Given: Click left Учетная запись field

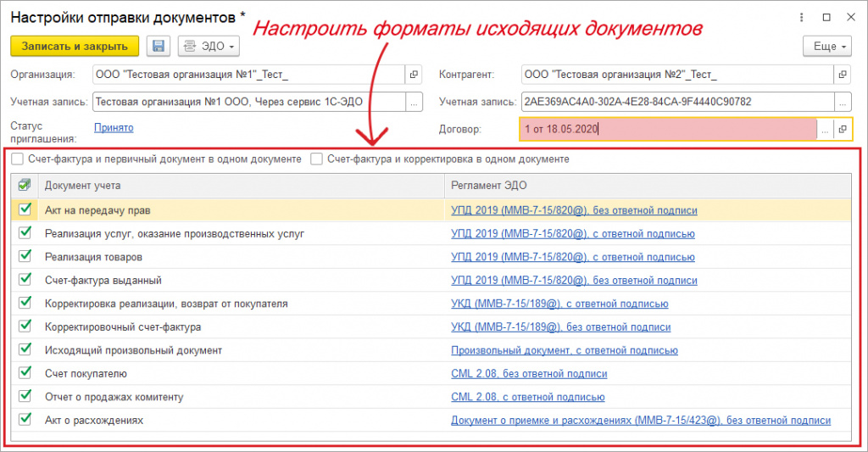Looking at the screenshot, I should 248,102.
